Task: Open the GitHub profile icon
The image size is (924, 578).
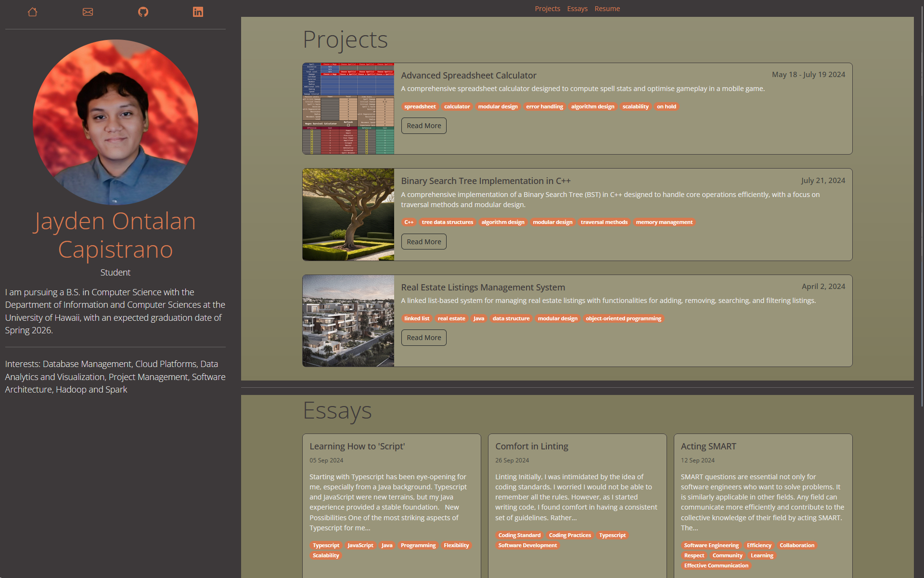Action: coord(143,12)
